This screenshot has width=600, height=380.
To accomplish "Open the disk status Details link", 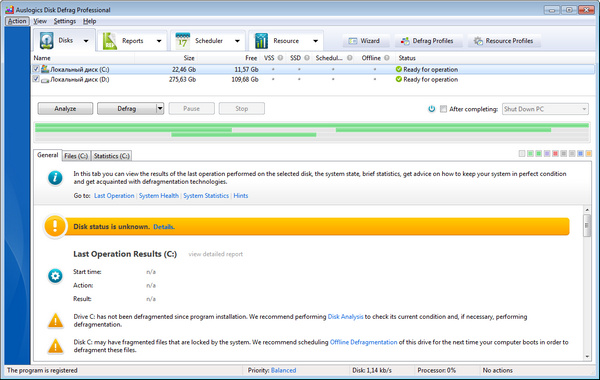I will click(x=163, y=227).
